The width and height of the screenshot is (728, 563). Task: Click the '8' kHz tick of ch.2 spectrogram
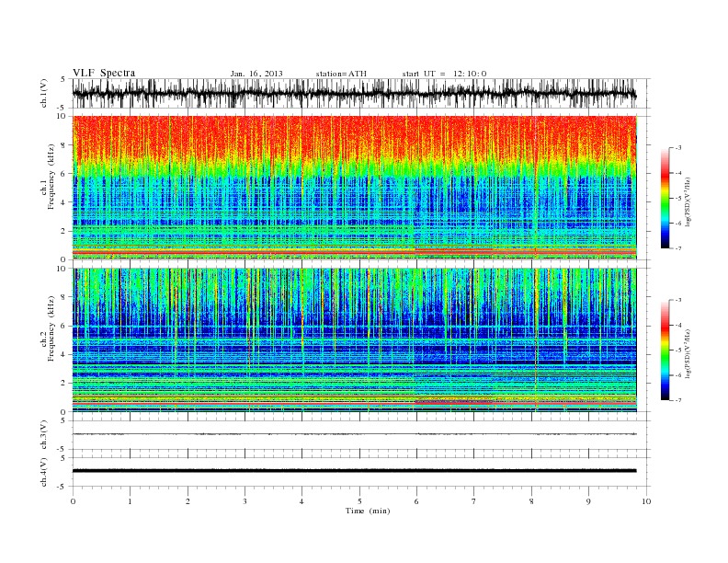(x=64, y=297)
